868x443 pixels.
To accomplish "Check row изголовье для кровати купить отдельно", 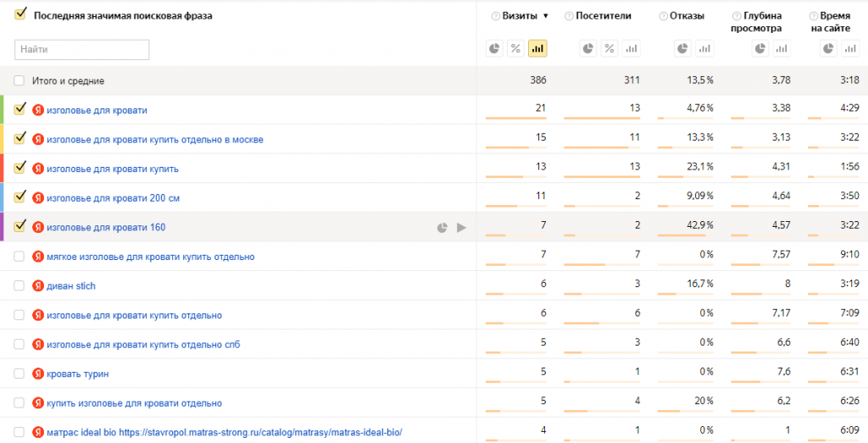I will [19, 315].
